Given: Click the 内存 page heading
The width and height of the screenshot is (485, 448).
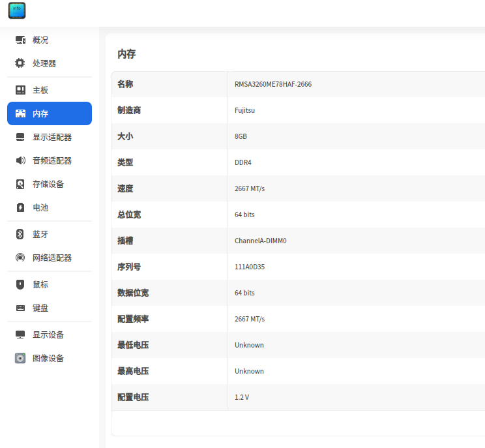Looking at the screenshot, I should click(126, 54).
